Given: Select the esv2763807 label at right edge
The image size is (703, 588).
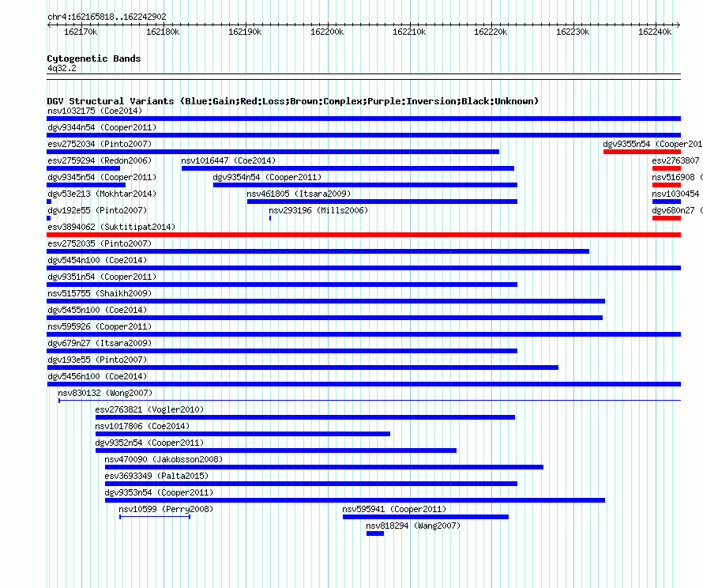Looking at the screenshot, I should [x=675, y=160].
